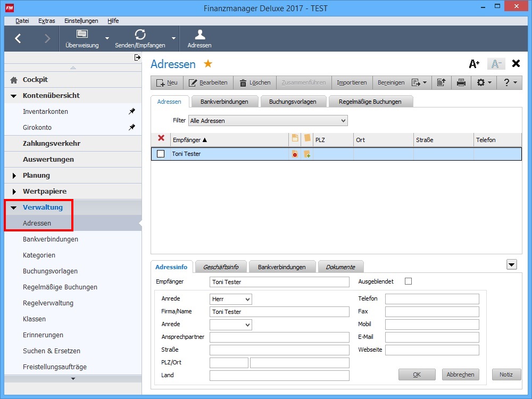Click the print icon in the toolbar

[x=461, y=82]
